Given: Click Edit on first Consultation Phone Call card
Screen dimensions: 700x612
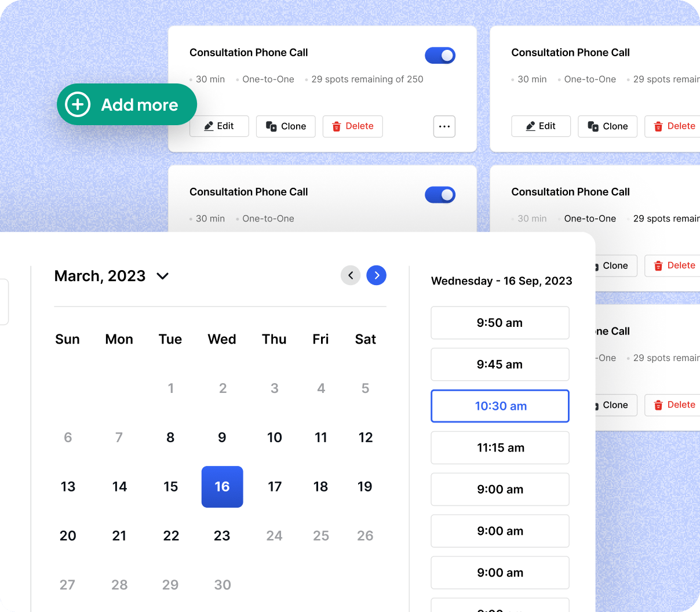Looking at the screenshot, I should click(219, 126).
